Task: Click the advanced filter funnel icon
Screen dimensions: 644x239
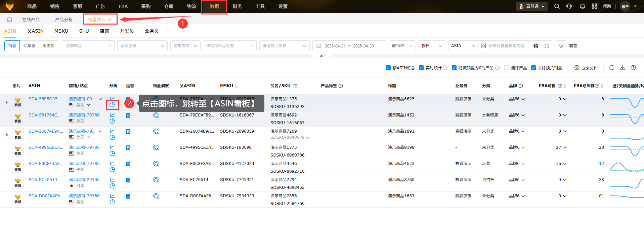Action: (x=561, y=46)
